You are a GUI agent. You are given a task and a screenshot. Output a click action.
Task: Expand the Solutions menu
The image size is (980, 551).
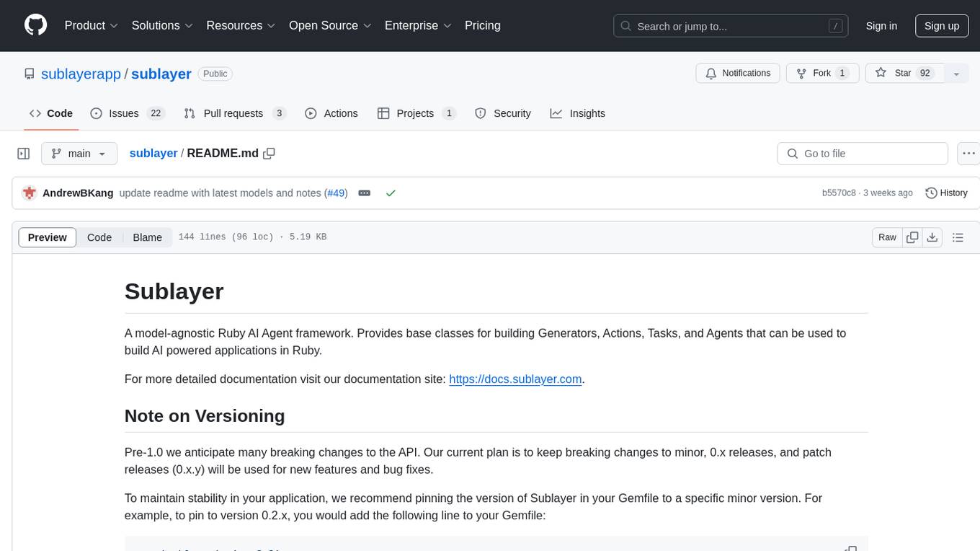(x=163, y=25)
